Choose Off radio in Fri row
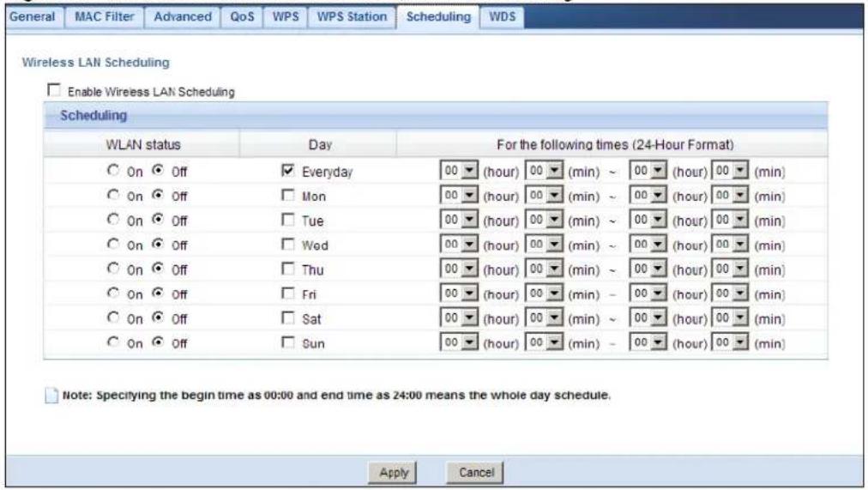 pos(159,293)
